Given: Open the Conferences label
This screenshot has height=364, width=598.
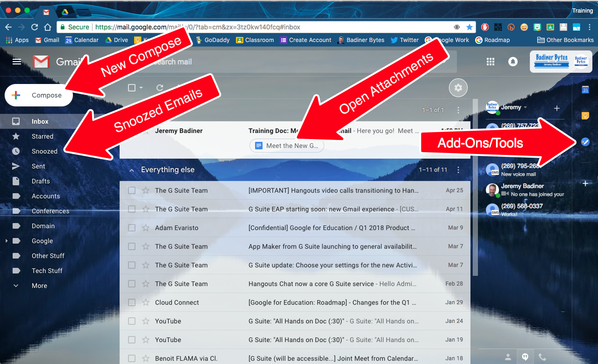Looking at the screenshot, I should coord(50,211).
